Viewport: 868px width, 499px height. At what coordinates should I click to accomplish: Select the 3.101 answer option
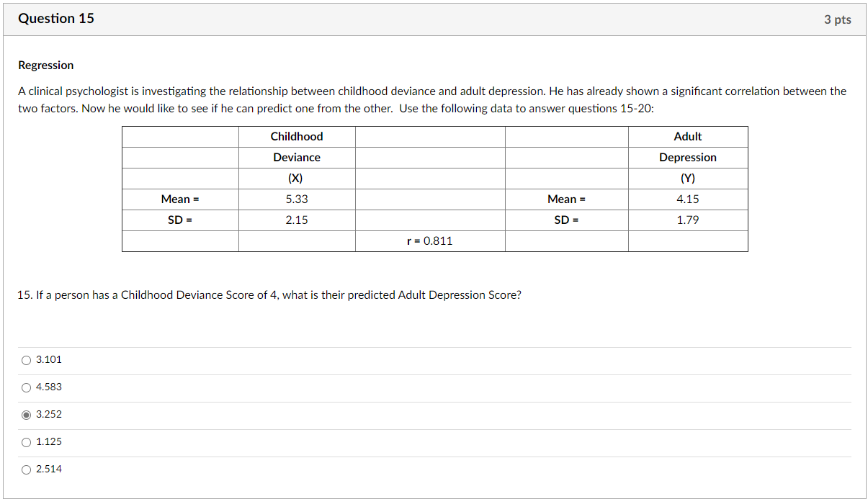point(27,359)
